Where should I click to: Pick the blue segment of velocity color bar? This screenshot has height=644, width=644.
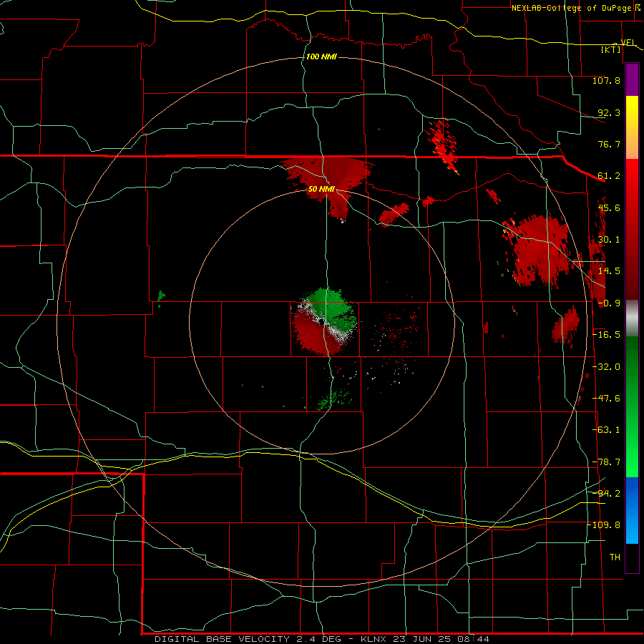point(632,510)
